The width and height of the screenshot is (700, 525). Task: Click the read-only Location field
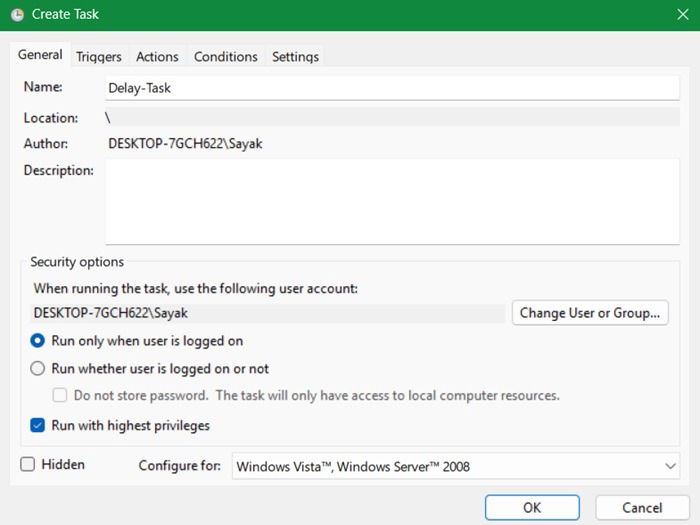click(392, 118)
